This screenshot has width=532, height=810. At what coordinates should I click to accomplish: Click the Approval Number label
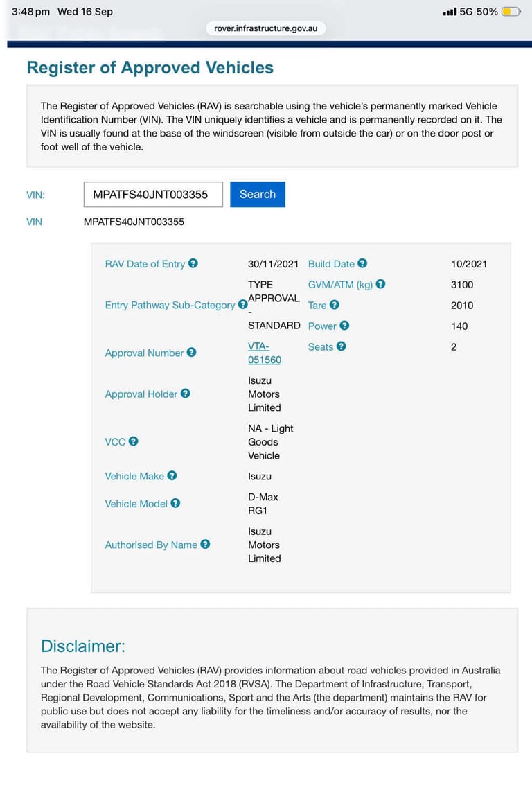click(144, 353)
